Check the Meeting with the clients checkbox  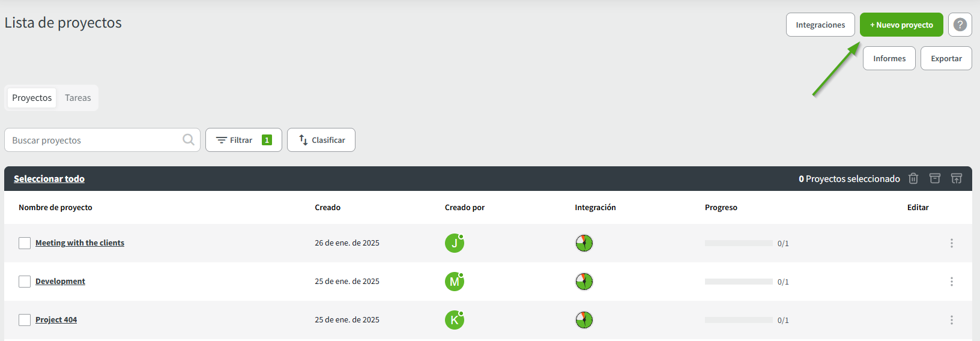(x=25, y=243)
